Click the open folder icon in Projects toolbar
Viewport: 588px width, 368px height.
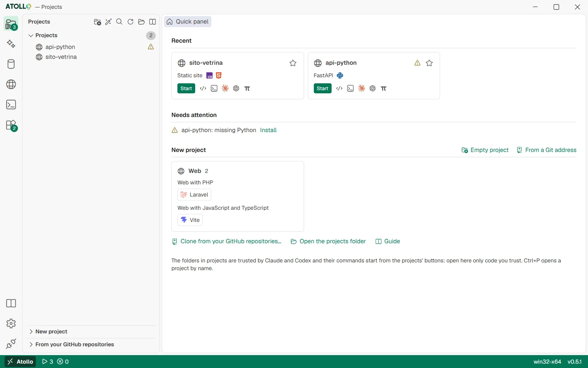click(141, 22)
